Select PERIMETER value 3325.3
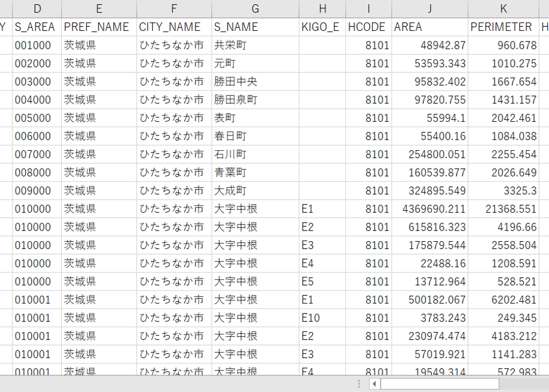 [503, 191]
